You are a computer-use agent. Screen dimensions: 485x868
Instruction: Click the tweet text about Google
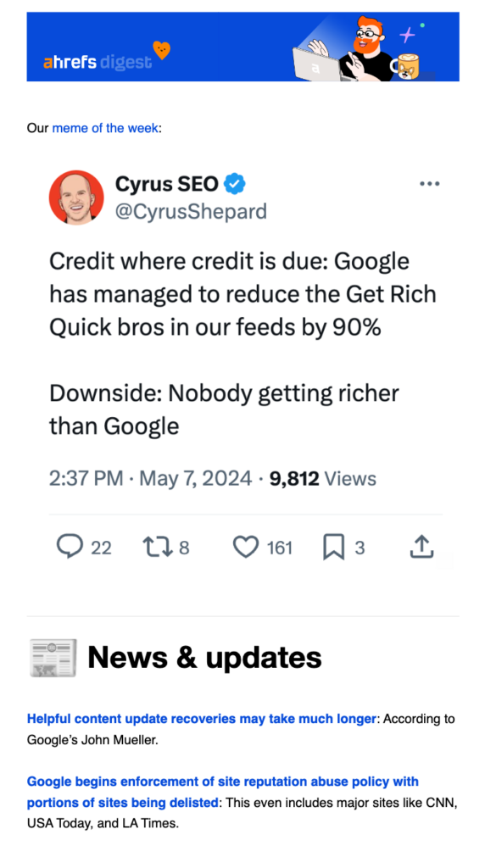242,343
